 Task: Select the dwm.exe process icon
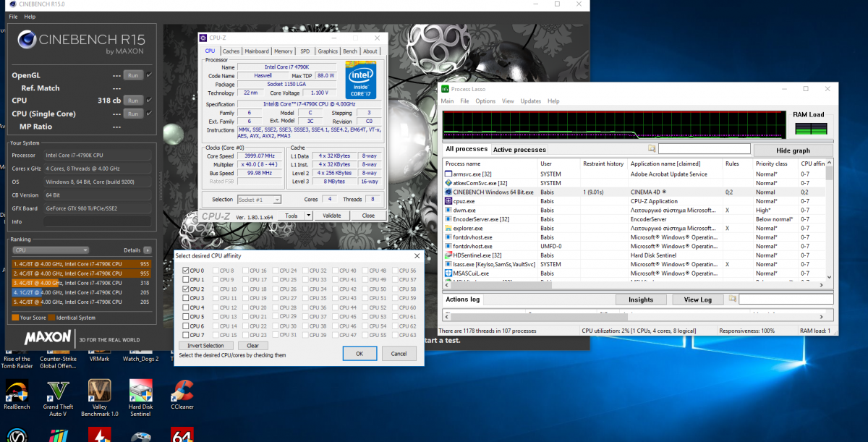click(448, 210)
